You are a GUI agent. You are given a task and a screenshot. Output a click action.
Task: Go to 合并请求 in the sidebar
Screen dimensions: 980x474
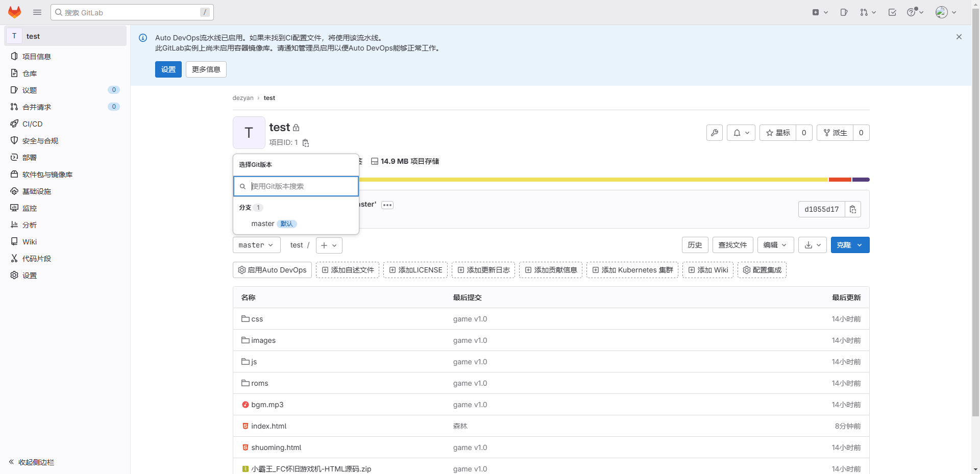65,107
